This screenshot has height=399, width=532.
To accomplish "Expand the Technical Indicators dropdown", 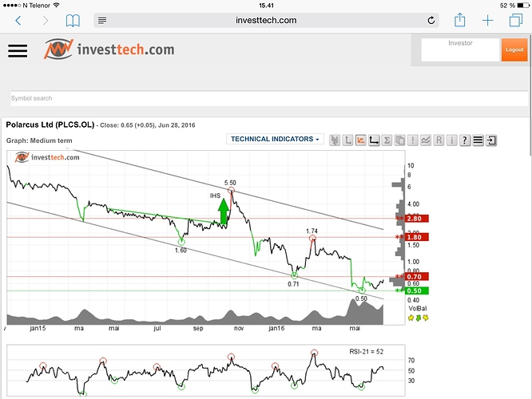I will point(276,139).
